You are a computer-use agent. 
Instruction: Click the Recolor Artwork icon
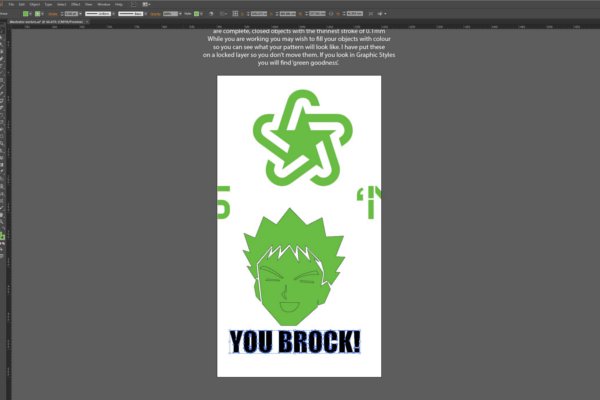click(x=211, y=14)
